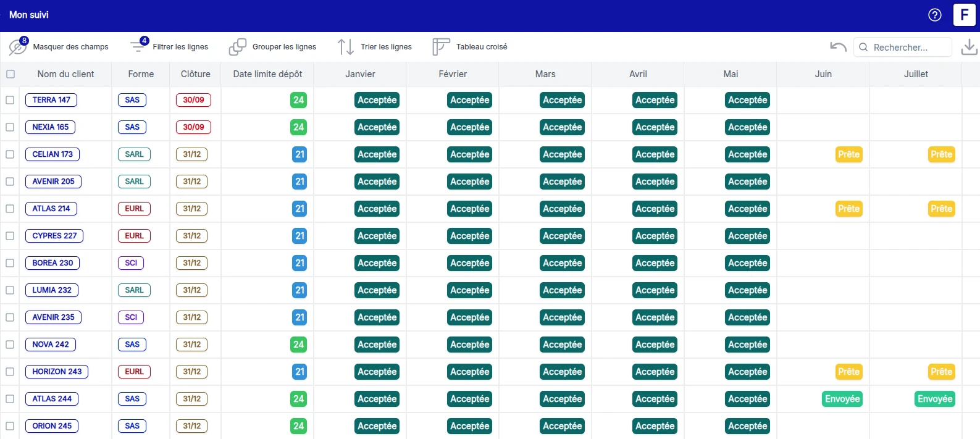
Task: Click Juin Prête status for CELIAN 173
Action: click(x=848, y=154)
